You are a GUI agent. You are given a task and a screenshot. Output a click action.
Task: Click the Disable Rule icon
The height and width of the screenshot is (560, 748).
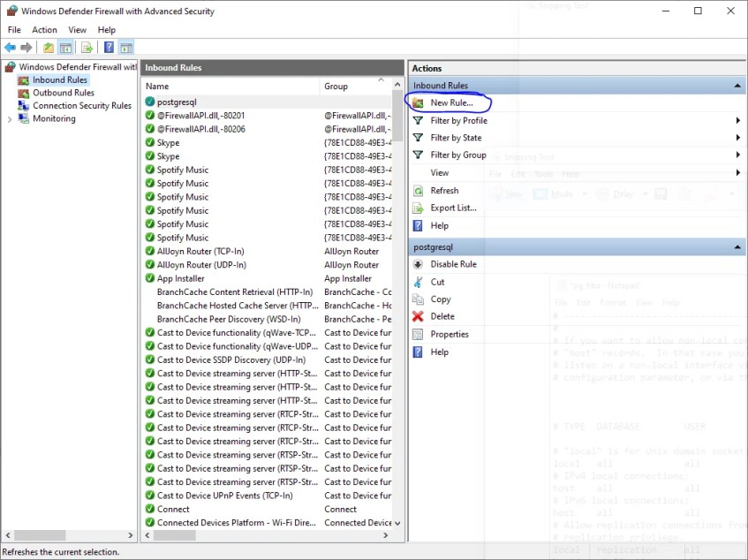pyautogui.click(x=418, y=264)
